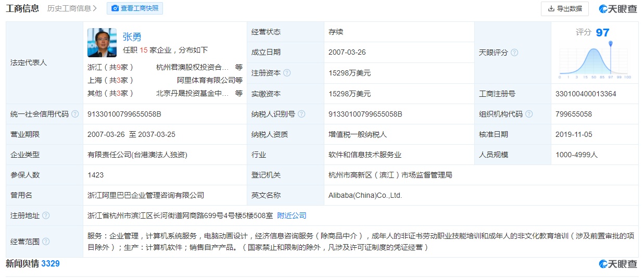Click English name Alibaba(China)Co.,Ltd.
The height and width of the screenshot is (279, 644).
pyautogui.click(x=365, y=196)
